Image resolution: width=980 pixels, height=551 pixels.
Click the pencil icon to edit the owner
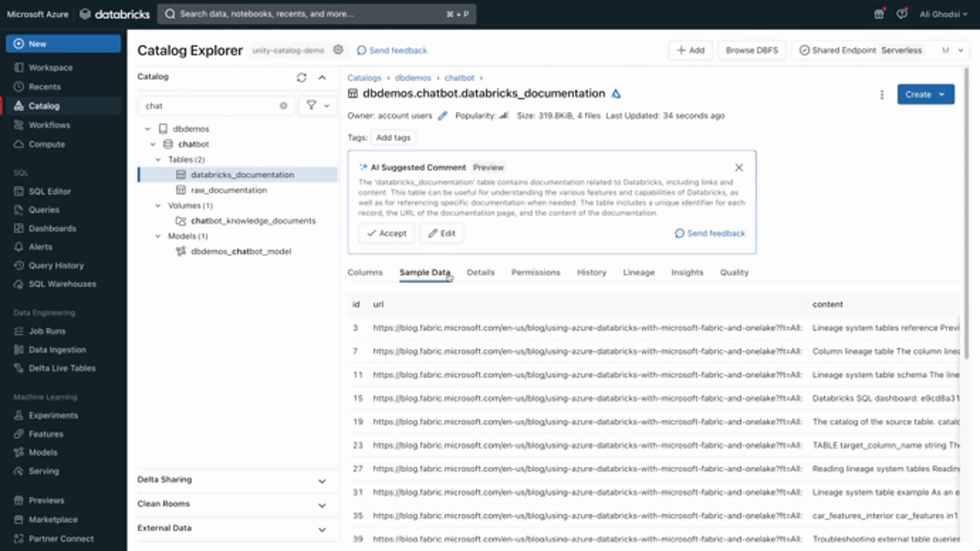(x=443, y=116)
